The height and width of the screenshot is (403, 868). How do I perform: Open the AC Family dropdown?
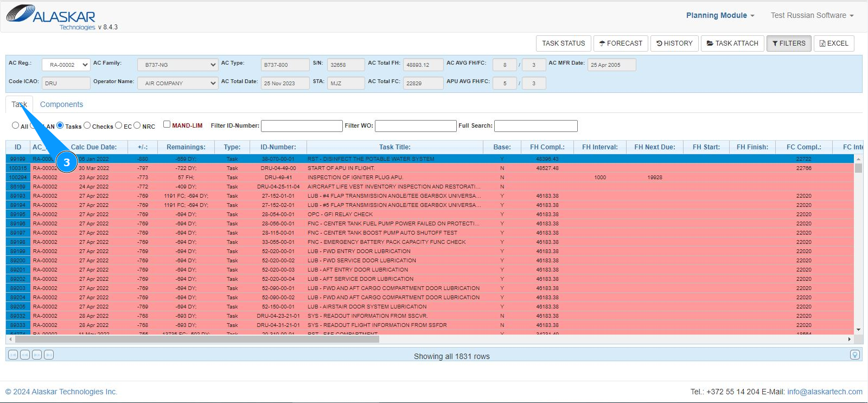point(177,65)
